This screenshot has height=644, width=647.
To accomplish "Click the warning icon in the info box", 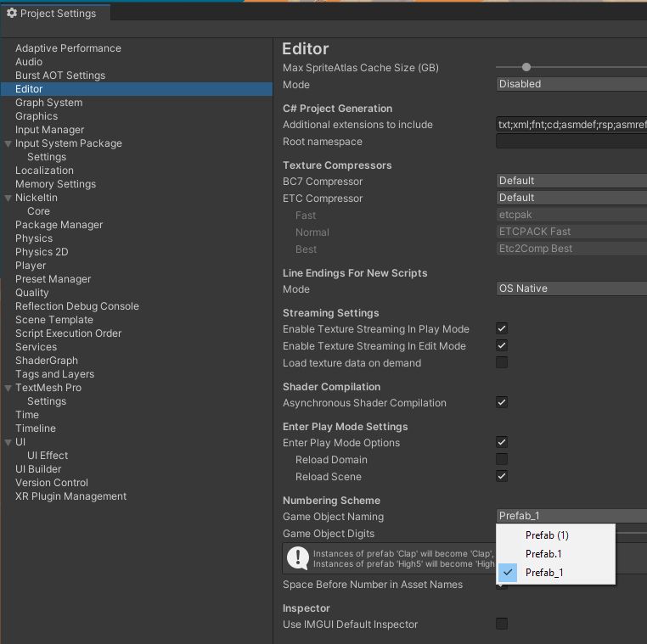I will click(x=298, y=557).
